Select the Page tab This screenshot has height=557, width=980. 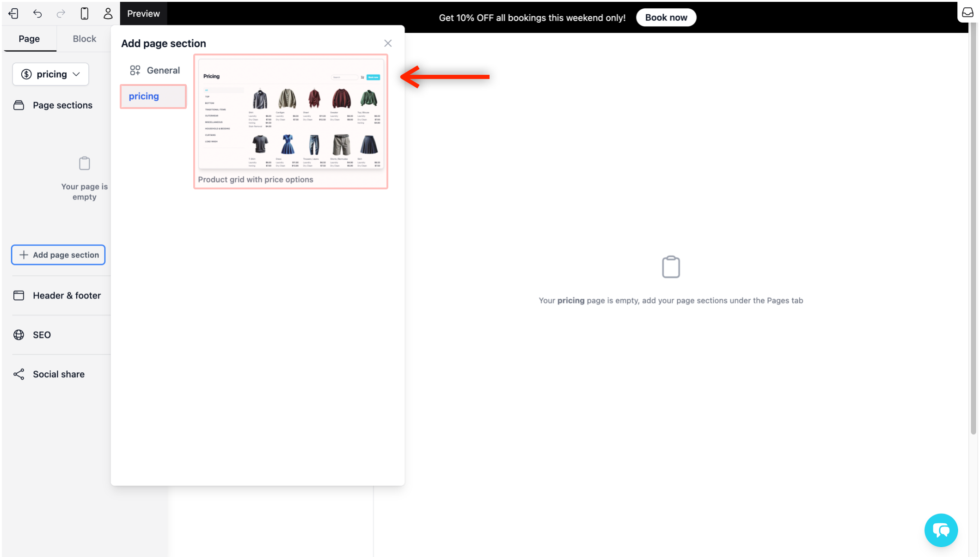point(29,39)
